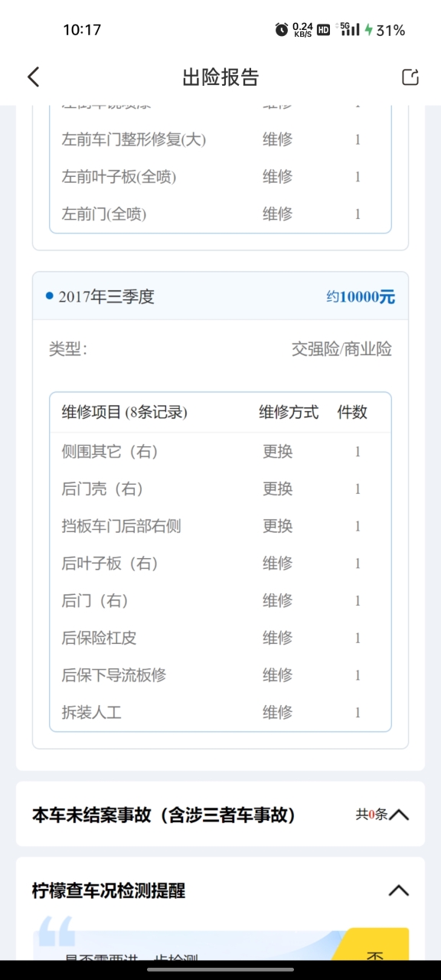441x980 pixels.
Task: Tap the 出险报告 page title
Action: coord(220,77)
